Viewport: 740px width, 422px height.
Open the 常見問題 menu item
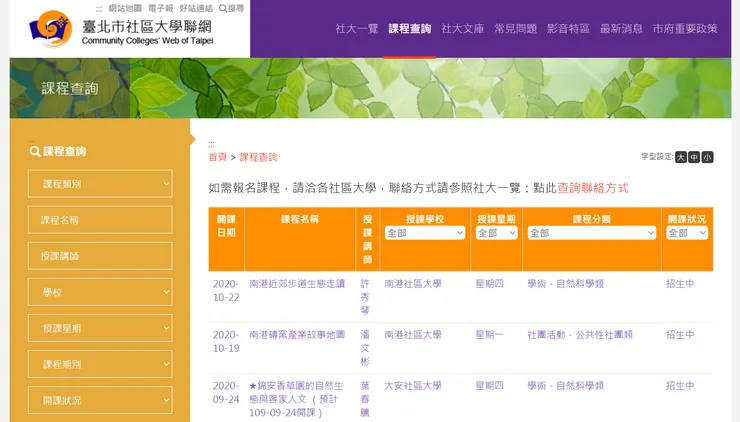pos(515,29)
